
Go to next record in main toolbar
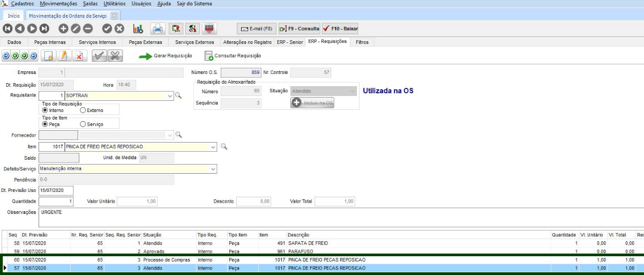coord(32,28)
